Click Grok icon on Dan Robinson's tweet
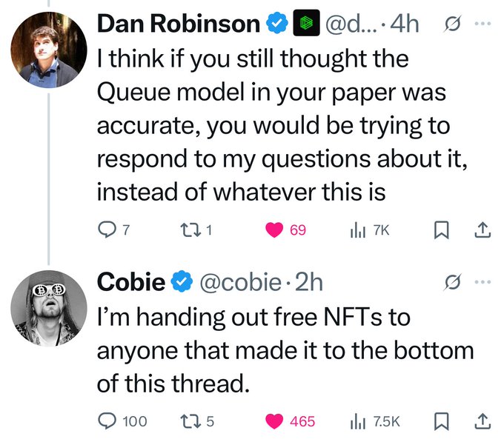The width and height of the screenshot is (504, 442). pos(451,24)
